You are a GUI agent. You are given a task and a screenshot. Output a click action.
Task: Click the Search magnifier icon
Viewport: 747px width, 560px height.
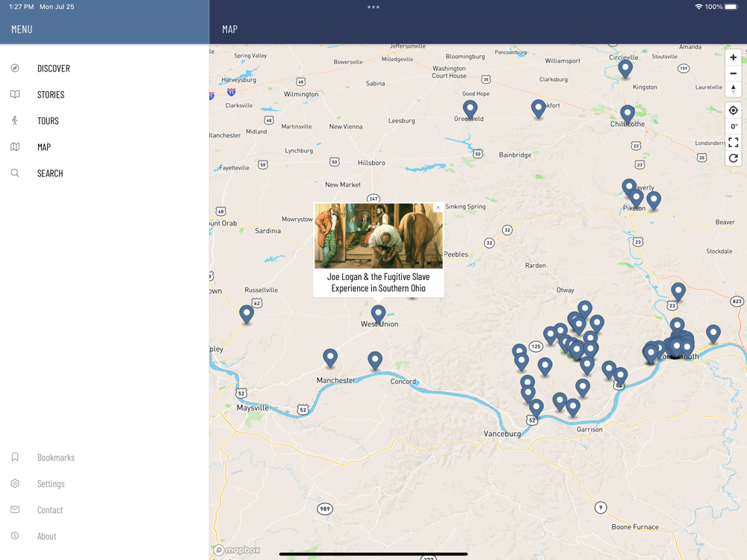click(15, 173)
